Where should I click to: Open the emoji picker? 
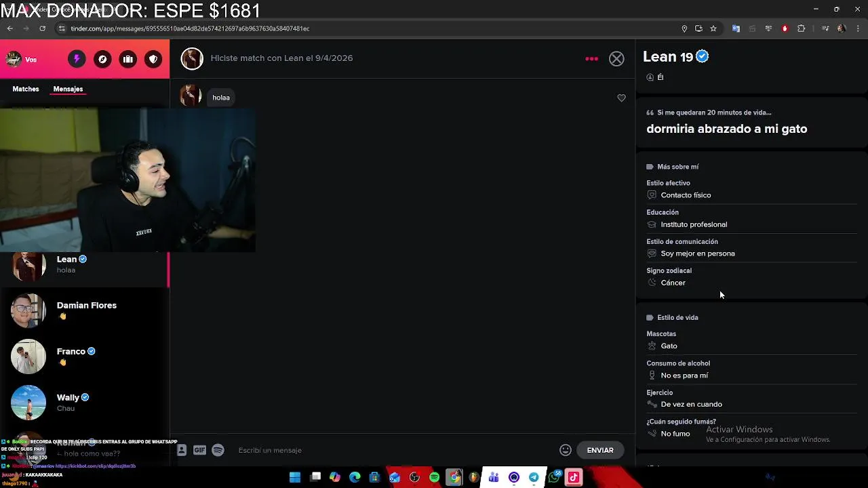point(566,450)
